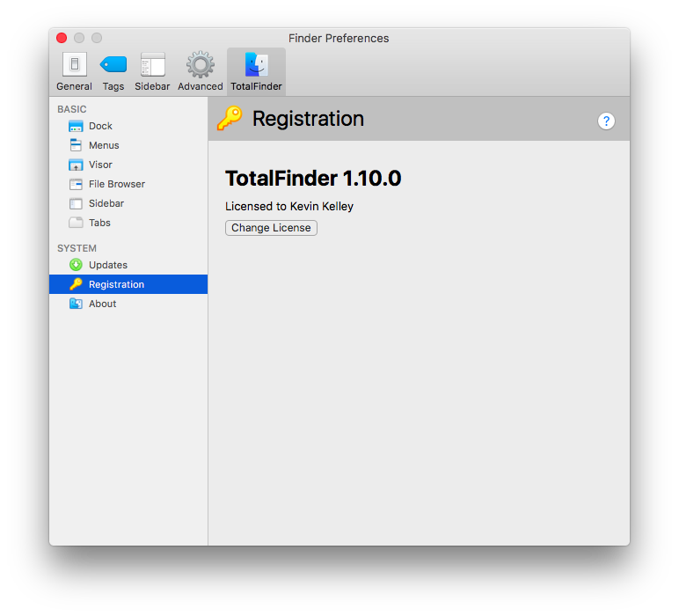
Task: Open the General preferences icon
Action: (74, 64)
